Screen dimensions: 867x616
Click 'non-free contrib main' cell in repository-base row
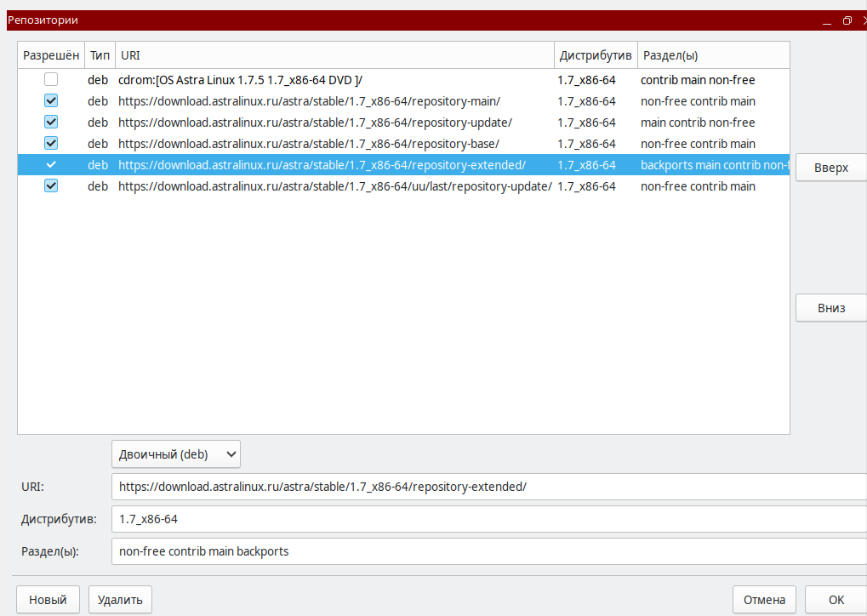point(698,144)
